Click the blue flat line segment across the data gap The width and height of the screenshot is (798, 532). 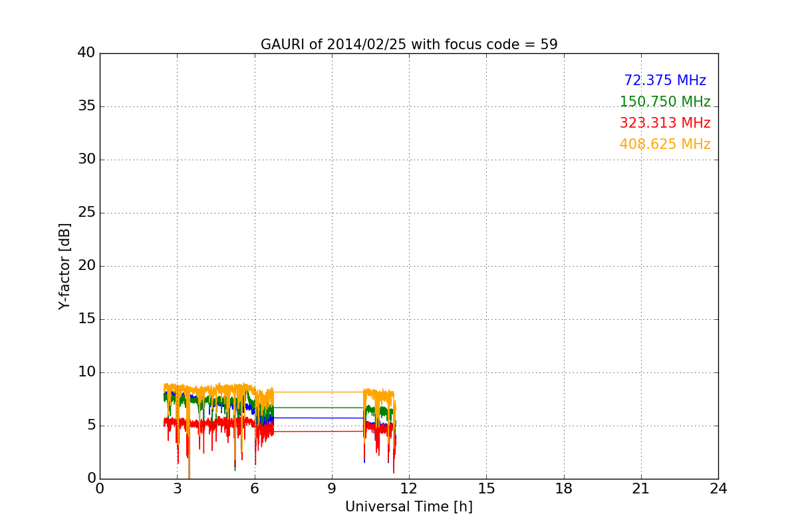pos(319,418)
